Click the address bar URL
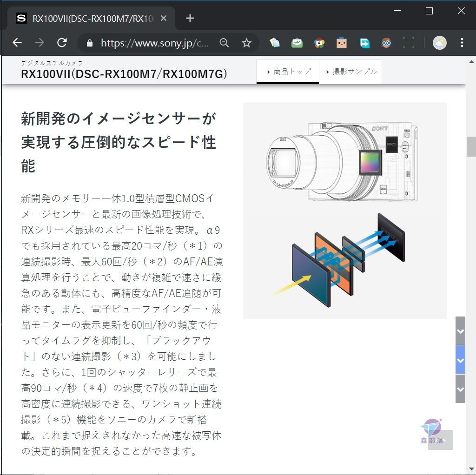 tap(155, 43)
